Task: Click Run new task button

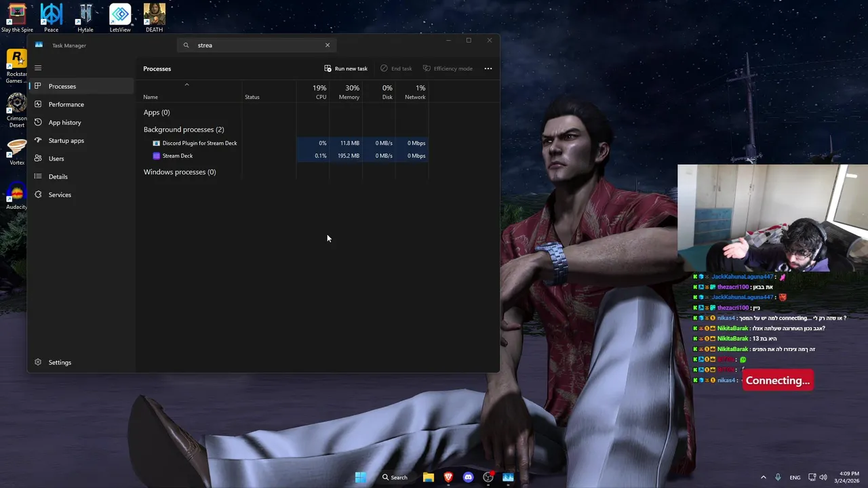Action: pos(346,68)
